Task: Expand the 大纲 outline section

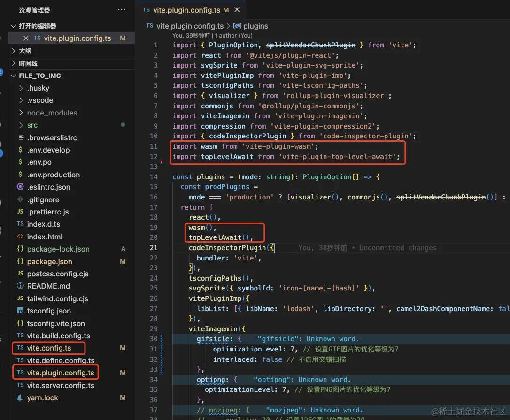Action: 13,51
